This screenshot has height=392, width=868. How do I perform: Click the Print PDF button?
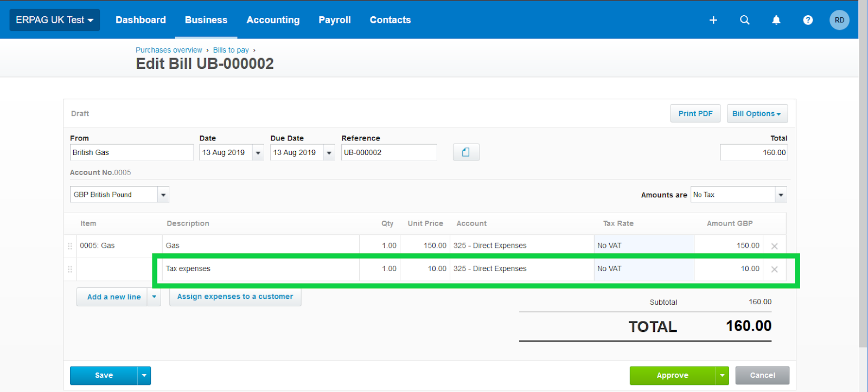tap(695, 113)
